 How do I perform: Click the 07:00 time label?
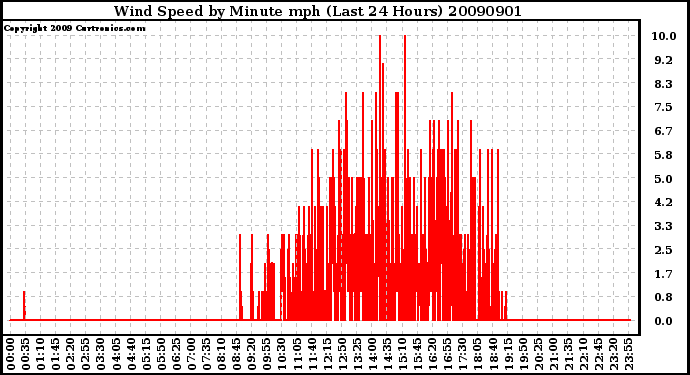tap(191, 354)
